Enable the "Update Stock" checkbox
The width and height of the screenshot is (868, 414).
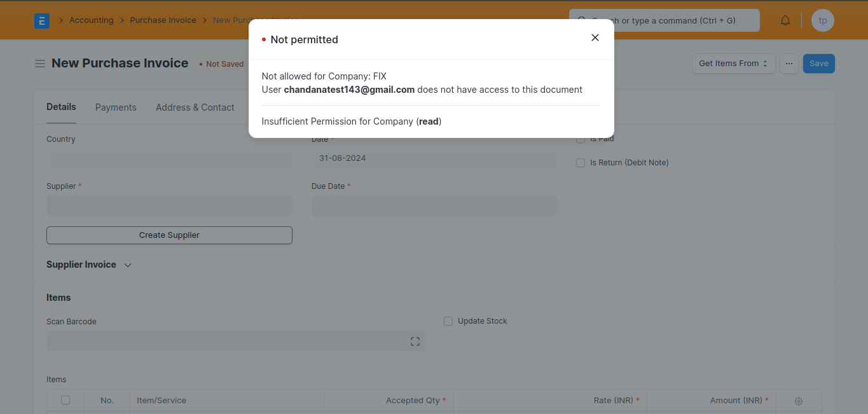click(x=448, y=321)
